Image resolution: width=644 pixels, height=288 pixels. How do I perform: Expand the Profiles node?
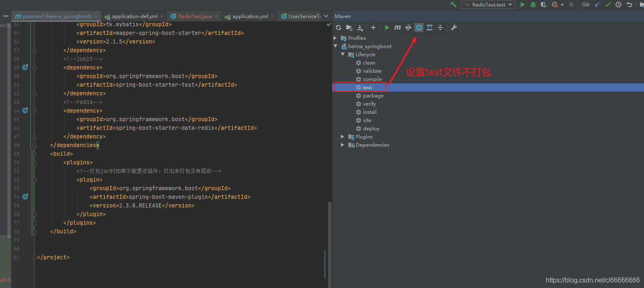click(x=336, y=38)
